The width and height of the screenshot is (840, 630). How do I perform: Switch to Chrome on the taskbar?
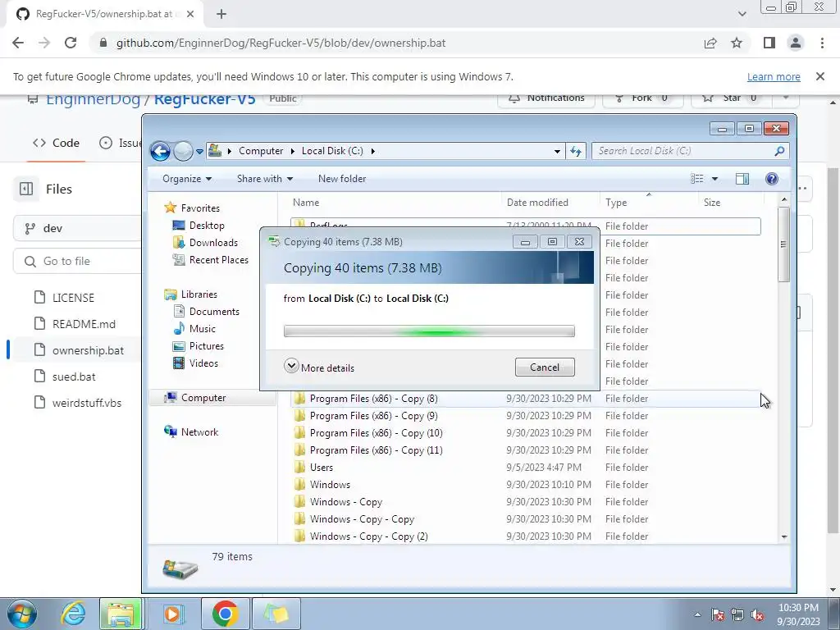pyautogui.click(x=225, y=614)
